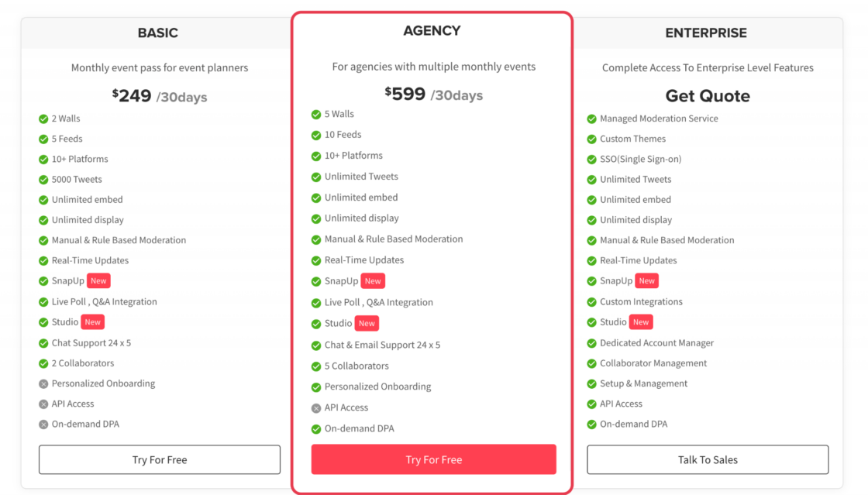The image size is (868, 495).
Task: Select the ENTERPRISE plan header
Action: coord(706,33)
